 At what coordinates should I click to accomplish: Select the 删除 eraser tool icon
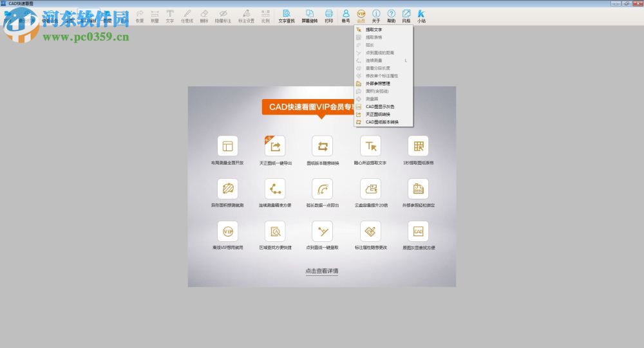[x=204, y=16]
